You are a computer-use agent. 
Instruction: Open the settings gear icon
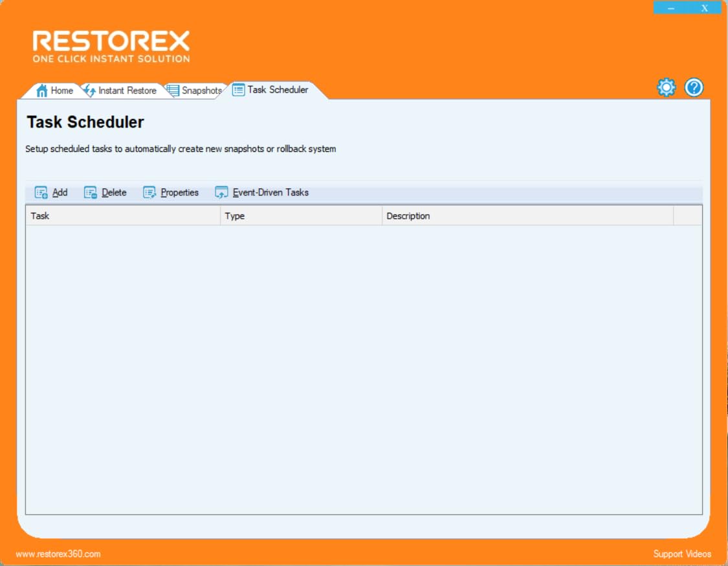click(x=667, y=88)
